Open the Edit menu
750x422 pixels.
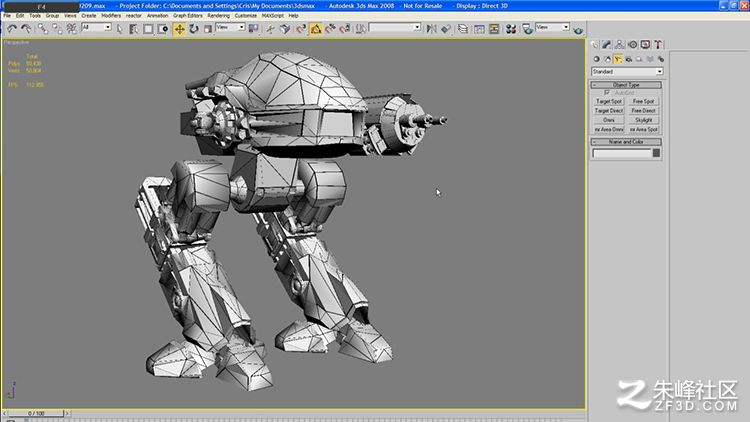(20, 16)
